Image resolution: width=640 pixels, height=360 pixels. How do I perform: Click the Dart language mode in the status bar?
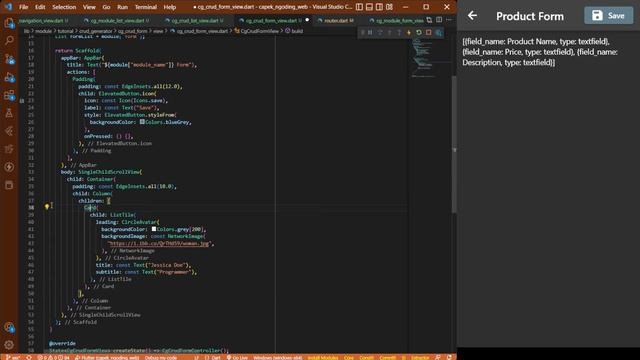click(x=216, y=357)
